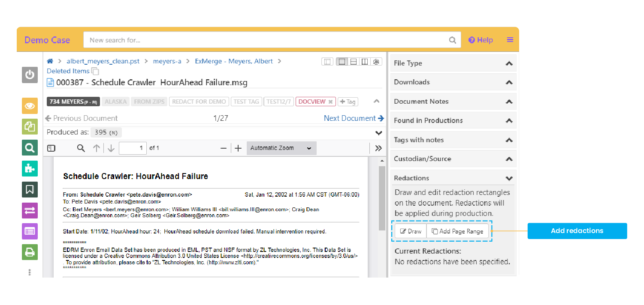Toggle the PDF viewer sidebar icon
The image size is (644, 305).
[51, 148]
